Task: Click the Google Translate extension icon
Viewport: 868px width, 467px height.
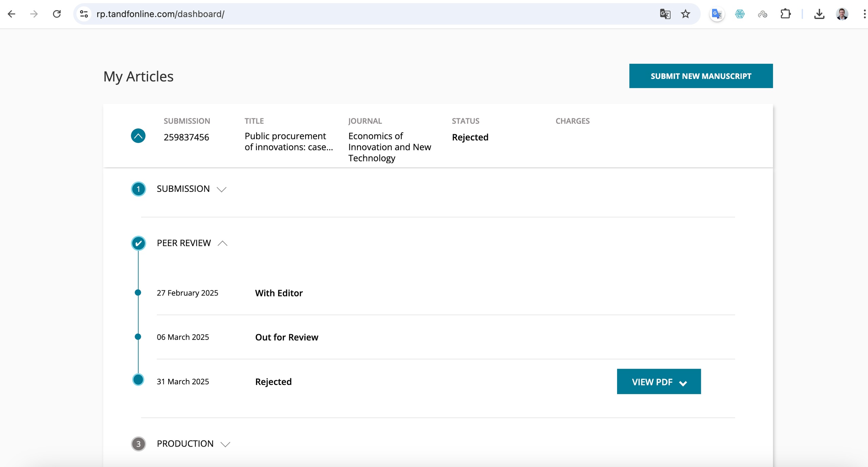Action: (717, 14)
